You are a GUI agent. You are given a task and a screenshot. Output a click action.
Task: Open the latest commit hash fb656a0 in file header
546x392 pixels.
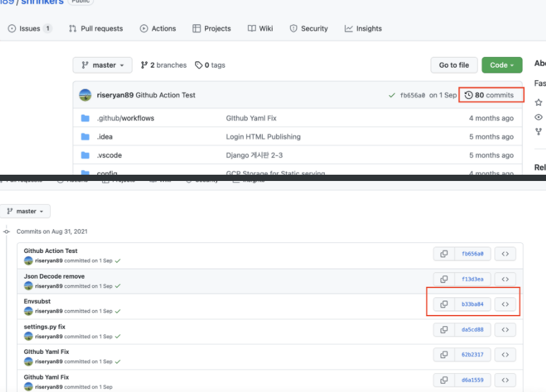click(x=412, y=95)
